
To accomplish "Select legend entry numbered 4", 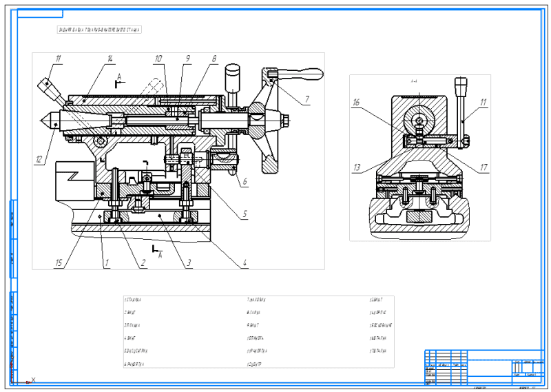I will (129, 338).
